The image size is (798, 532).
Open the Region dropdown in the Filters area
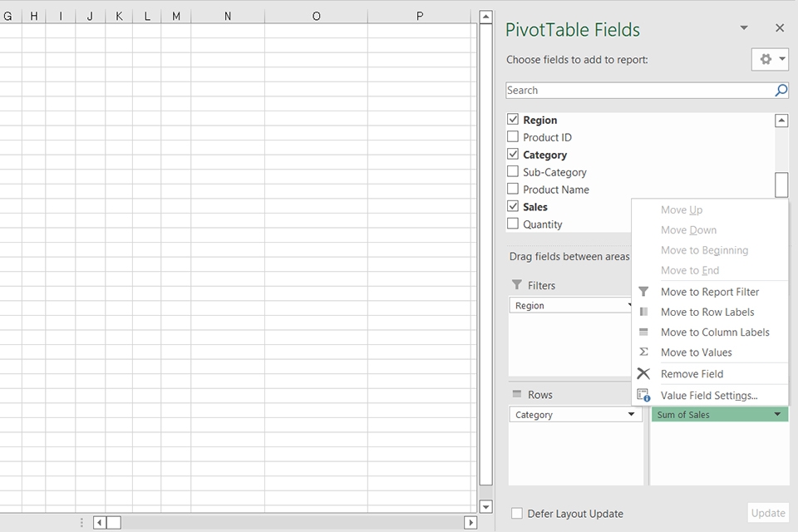[x=630, y=305]
